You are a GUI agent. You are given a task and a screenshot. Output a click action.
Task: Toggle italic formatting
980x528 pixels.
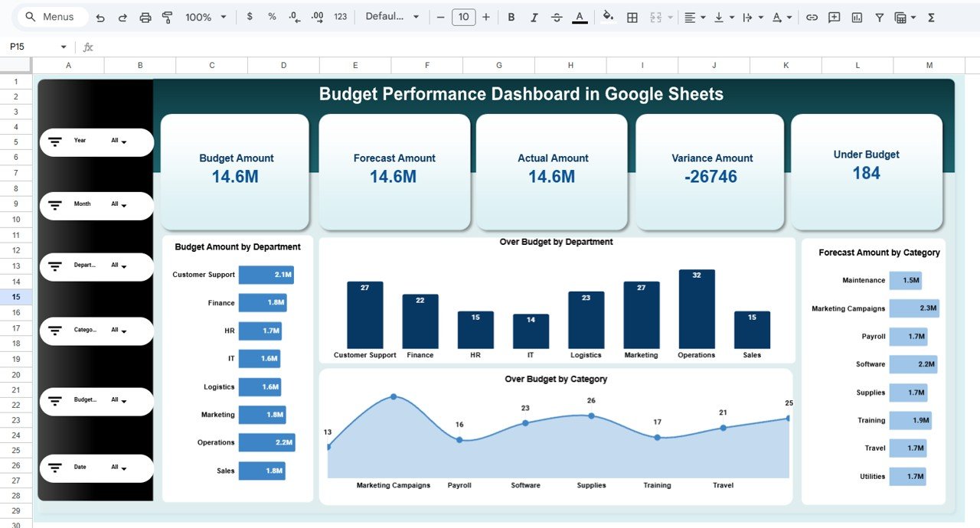(x=534, y=17)
